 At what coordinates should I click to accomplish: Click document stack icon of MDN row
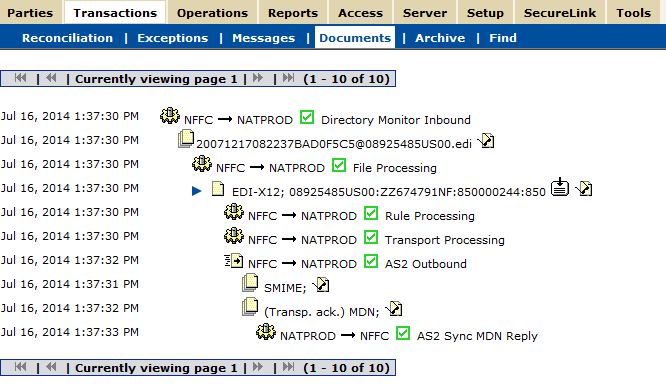tap(250, 307)
